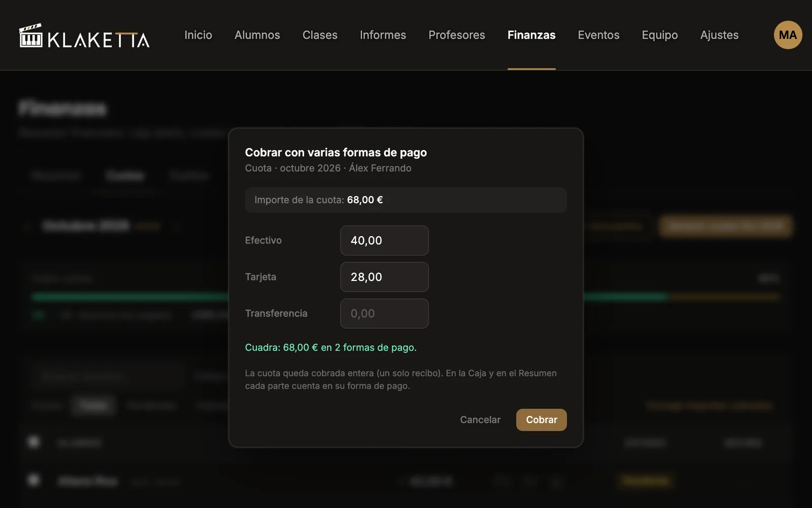
Task: Click the dialog title 'Cobrar con varias formas de pago'
Action: [336, 152]
